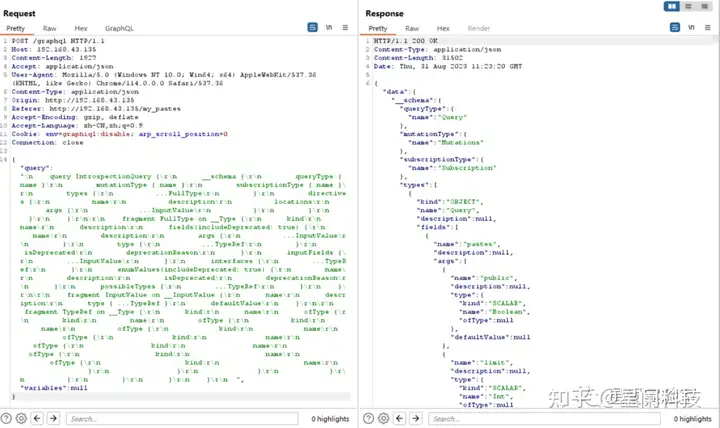Select the stacked top-bottom layout view
The width and height of the screenshot is (720, 428).
688,6
